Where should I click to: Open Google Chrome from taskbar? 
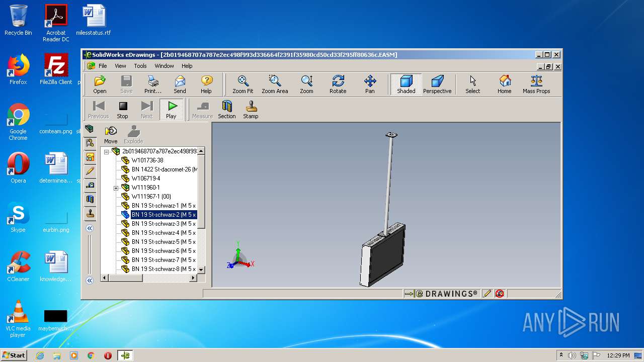point(91,355)
